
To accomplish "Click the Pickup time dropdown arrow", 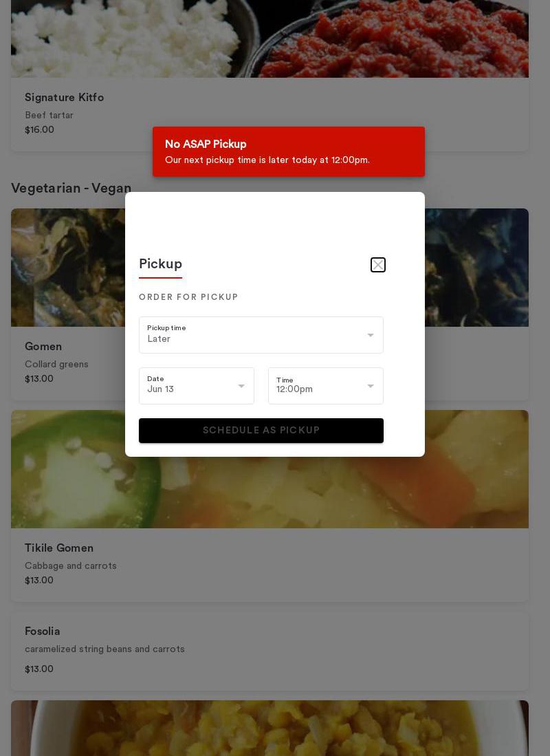I will click(371, 336).
